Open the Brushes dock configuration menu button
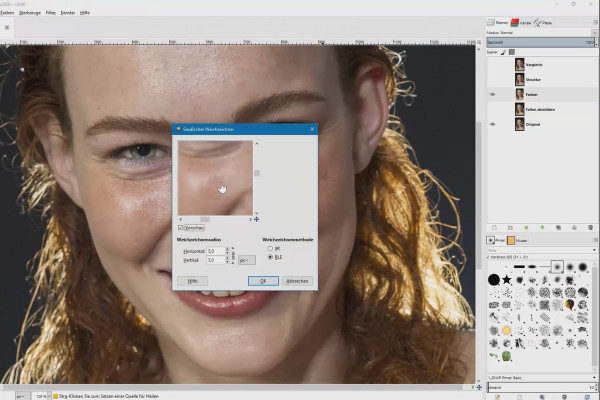The image size is (600, 400). (595, 240)
